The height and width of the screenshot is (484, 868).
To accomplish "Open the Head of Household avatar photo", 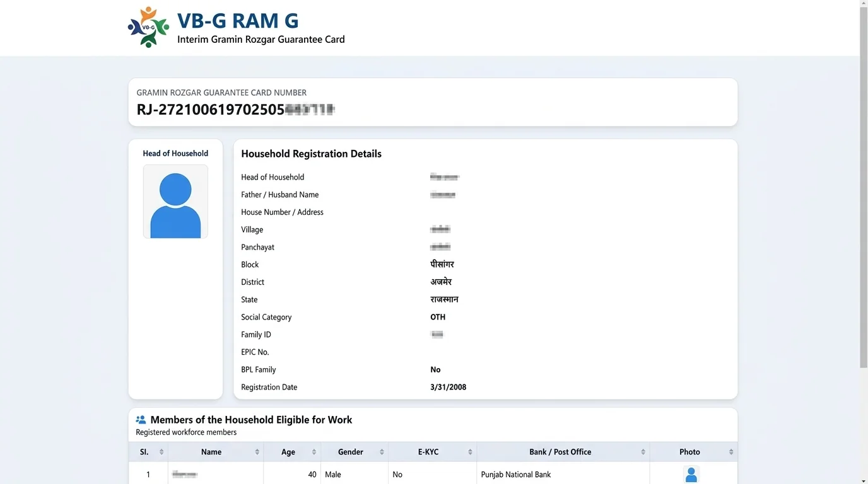I will click(x=175, y=202).
